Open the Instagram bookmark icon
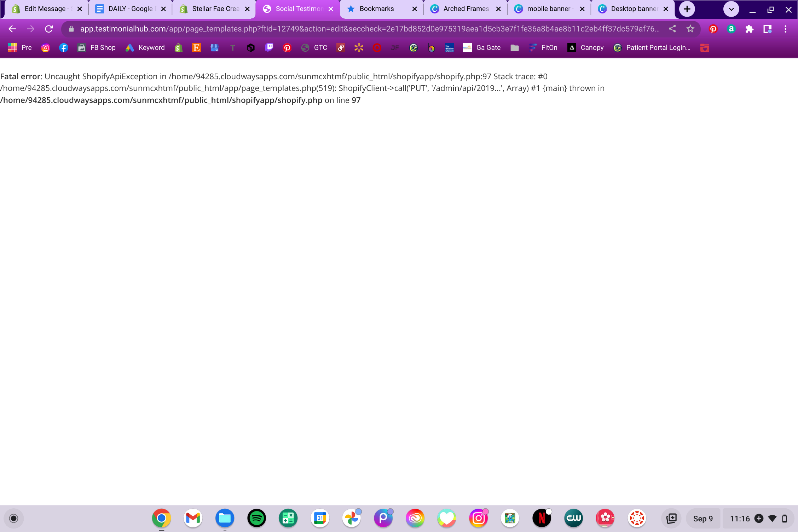 click(x=46, y=48)
